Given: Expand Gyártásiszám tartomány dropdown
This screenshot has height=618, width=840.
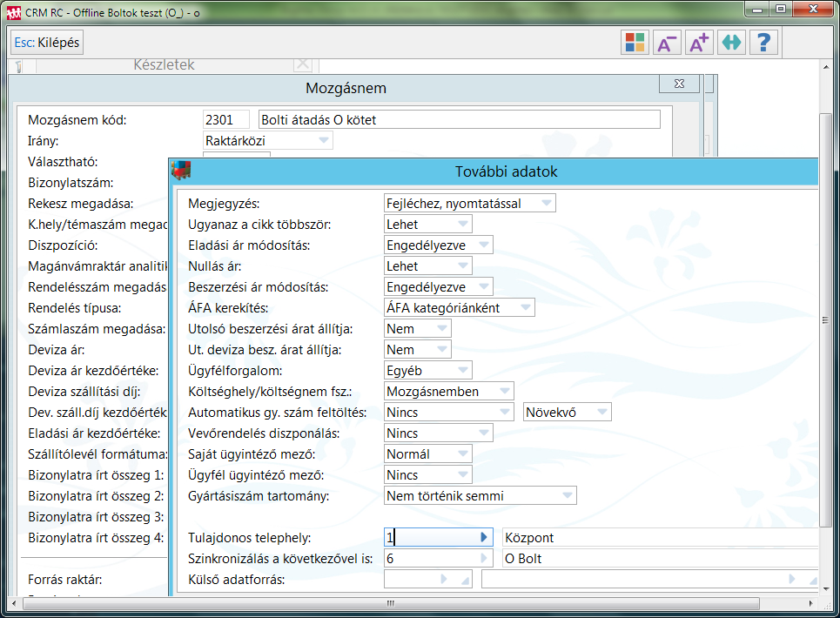Looking at the screenshot, I should pos(568,496).
